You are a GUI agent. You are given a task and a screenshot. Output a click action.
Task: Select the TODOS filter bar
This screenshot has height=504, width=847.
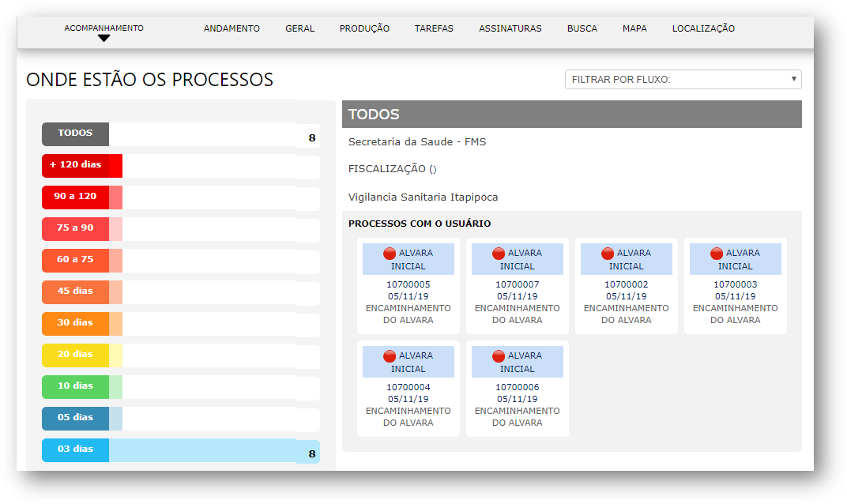(76, 134)
